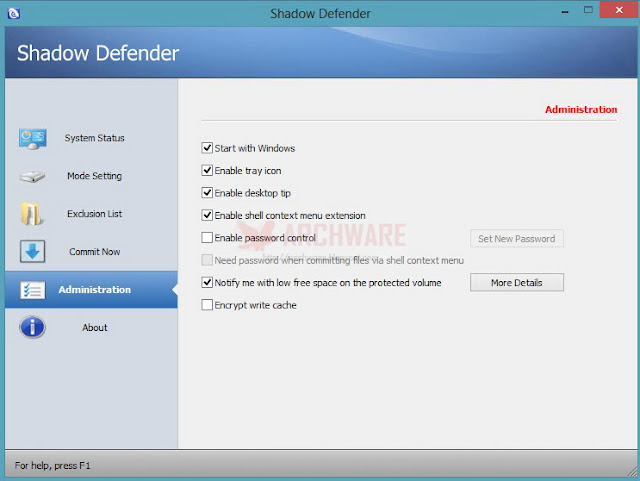
Task: Go to Commit Now section
Action: point(94,252)
